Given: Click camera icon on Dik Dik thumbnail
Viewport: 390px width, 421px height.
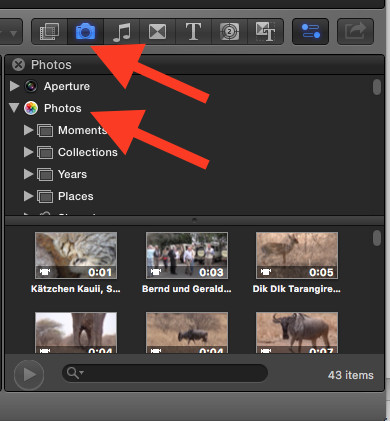Looking at the screenshot, I should coord(266,272).
